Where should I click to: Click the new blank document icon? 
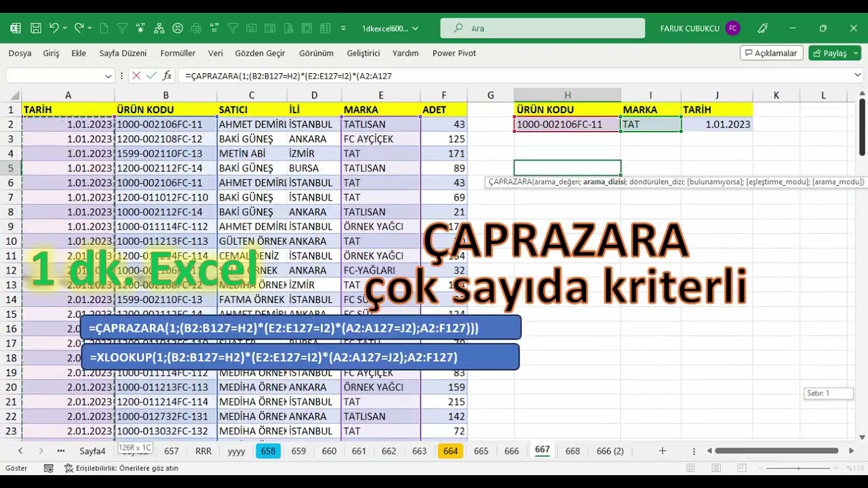104,28
